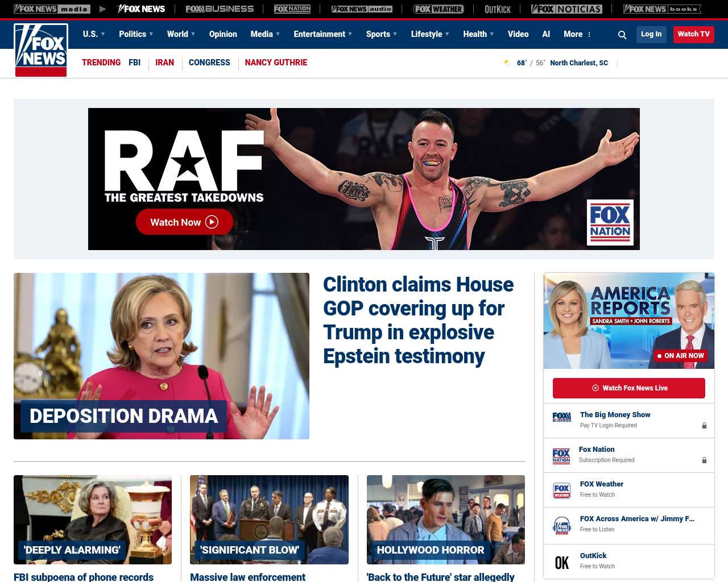Open the FBI trending topic

click(x=134, y=63)
